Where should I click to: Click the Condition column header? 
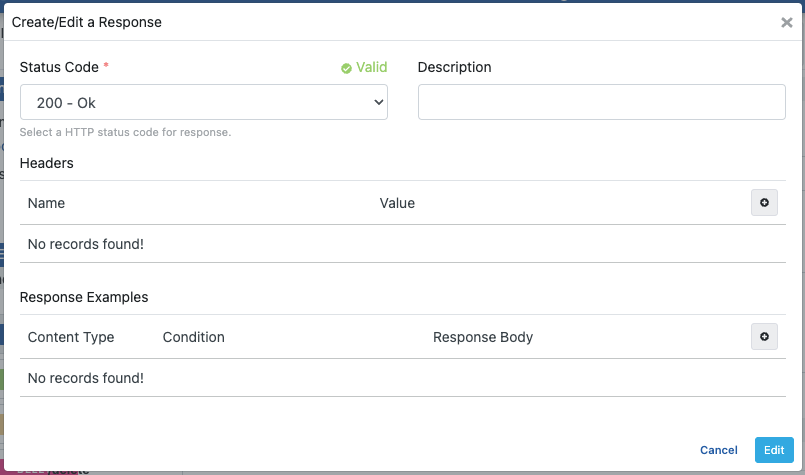coord(193,337)
